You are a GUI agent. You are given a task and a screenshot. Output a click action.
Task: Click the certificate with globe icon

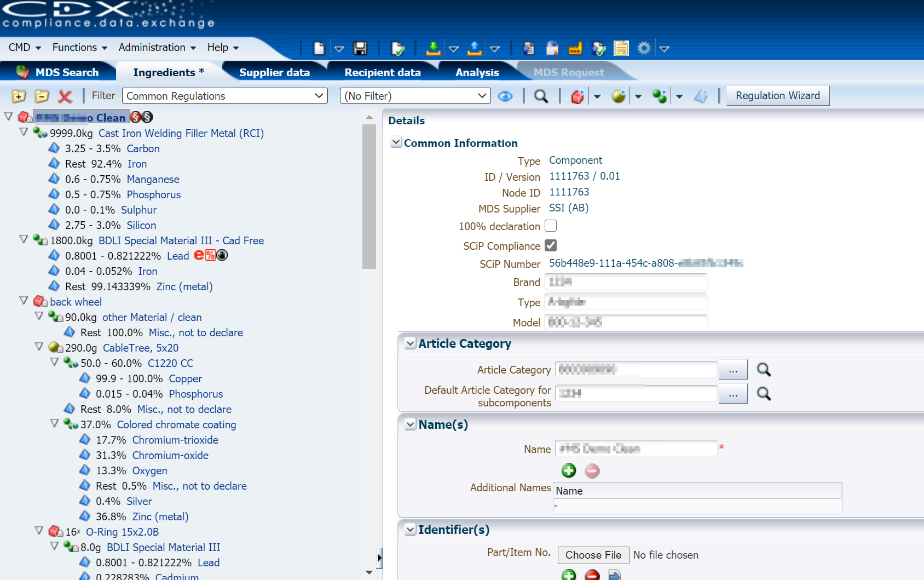click(x=552, y=48)
